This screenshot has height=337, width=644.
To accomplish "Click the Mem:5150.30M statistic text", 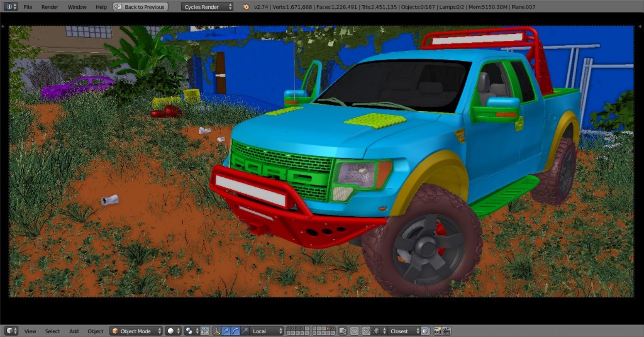I will [487, 7].
